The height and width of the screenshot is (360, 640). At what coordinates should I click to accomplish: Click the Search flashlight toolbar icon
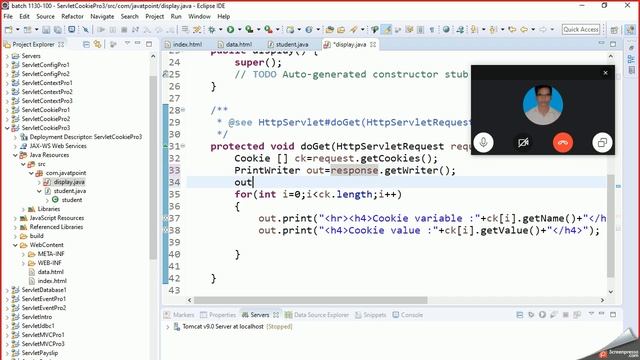pos(353,29)
